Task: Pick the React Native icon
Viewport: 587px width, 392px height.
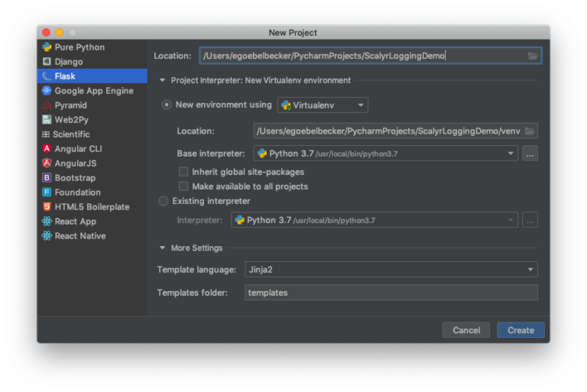Action: click(47, 236)
